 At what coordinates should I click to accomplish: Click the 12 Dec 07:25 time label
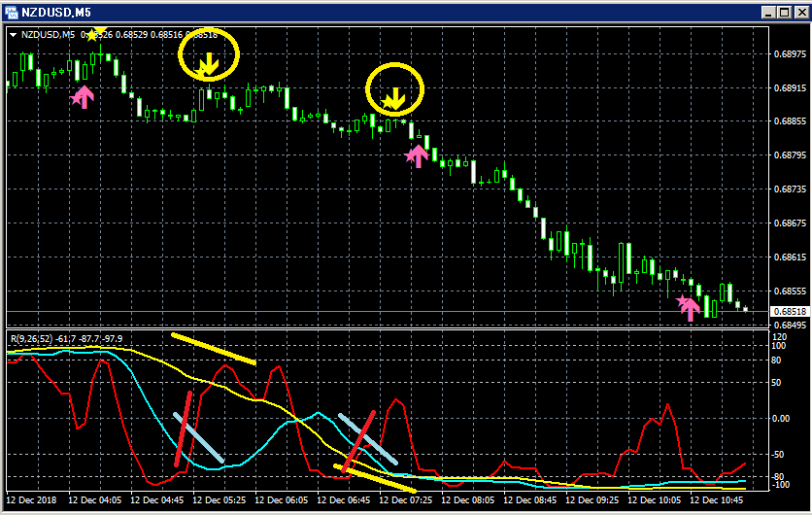tap(405, 500)
